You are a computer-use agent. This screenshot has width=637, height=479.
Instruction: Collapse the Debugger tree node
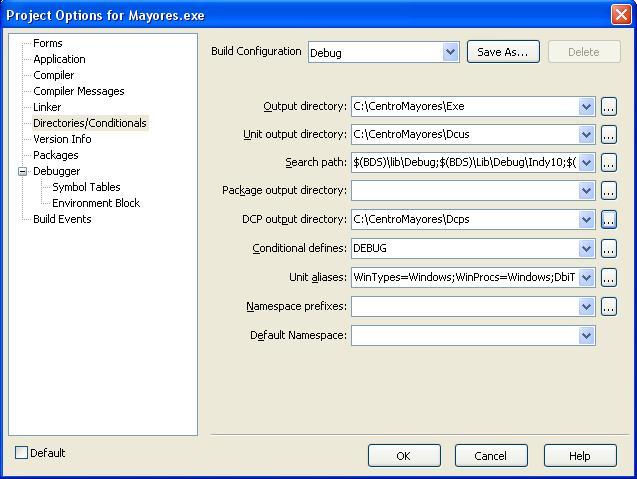22,171
